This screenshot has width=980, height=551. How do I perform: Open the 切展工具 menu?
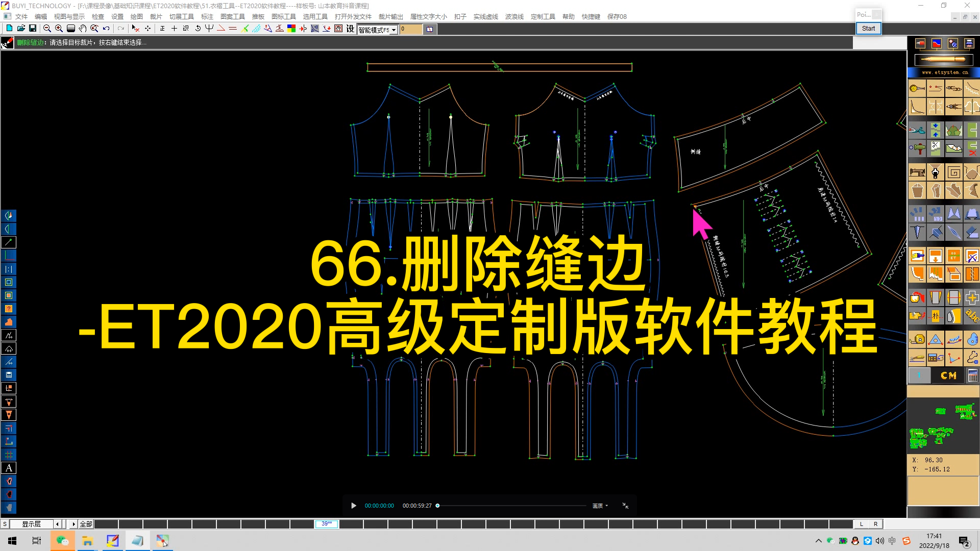182,16
